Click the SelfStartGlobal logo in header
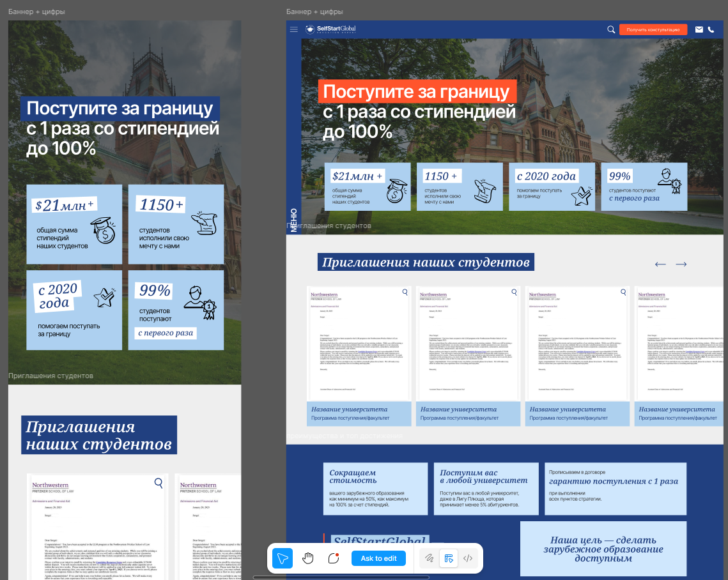728x580 pixels. point(330,29)
